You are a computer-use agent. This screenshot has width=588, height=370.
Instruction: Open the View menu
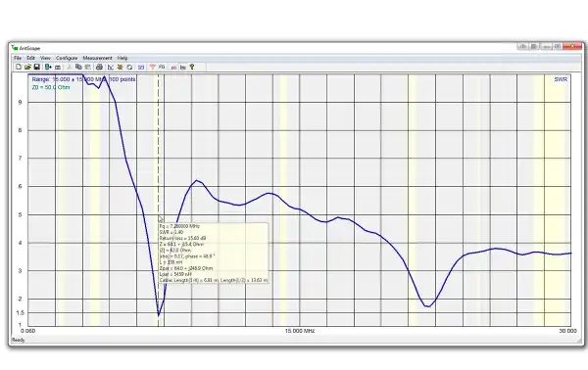[45, 58]
